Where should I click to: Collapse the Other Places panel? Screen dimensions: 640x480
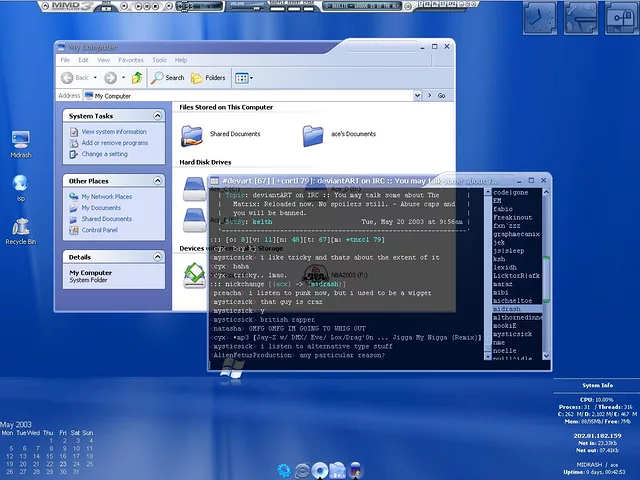157,180
